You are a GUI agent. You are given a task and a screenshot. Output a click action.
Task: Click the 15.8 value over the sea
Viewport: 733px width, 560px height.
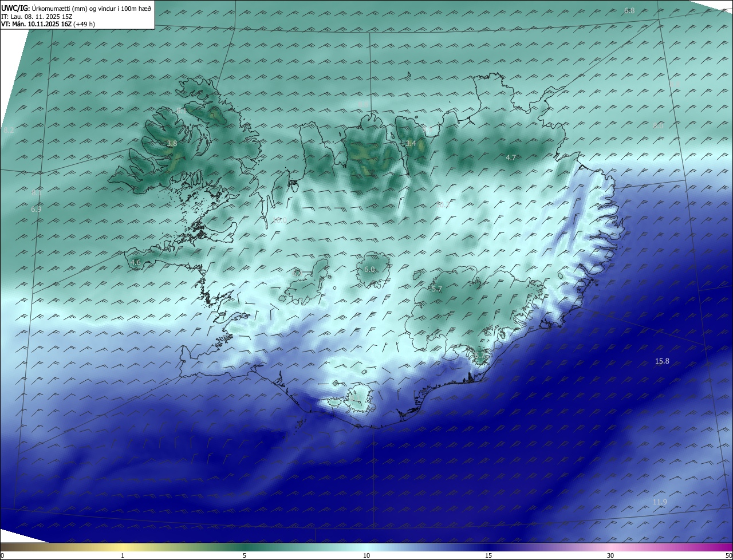[x=662, y=361]
